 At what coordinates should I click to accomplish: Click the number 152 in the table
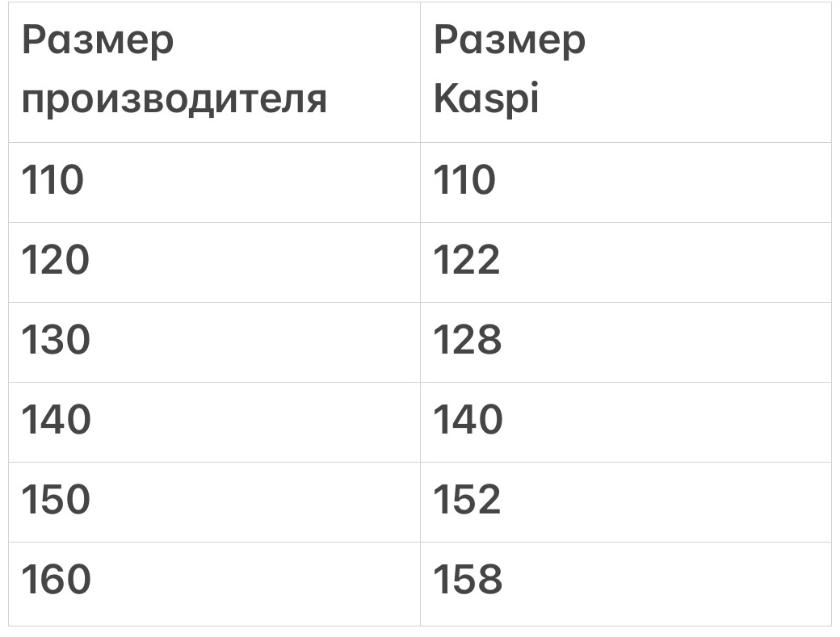click(466, 500)
